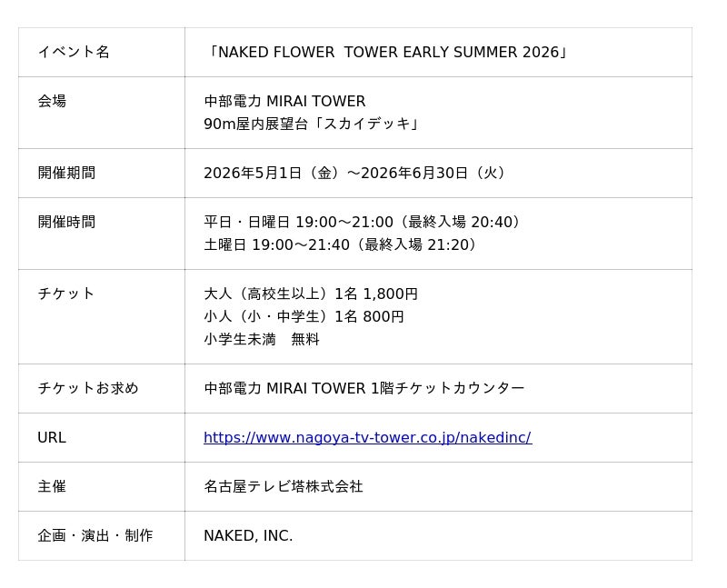Click the 小学生未満 無料 line
Screen dimensions: 727x588
click(x=262, y=339)
